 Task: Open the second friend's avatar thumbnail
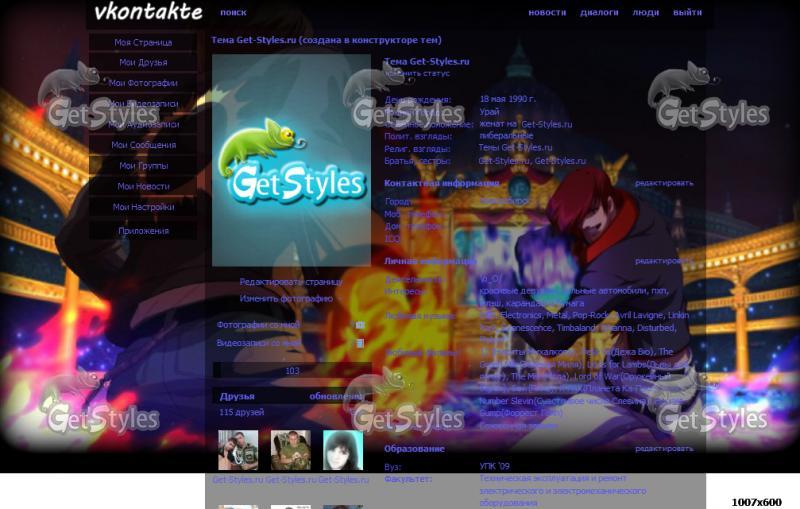click(x=290, y=450)
